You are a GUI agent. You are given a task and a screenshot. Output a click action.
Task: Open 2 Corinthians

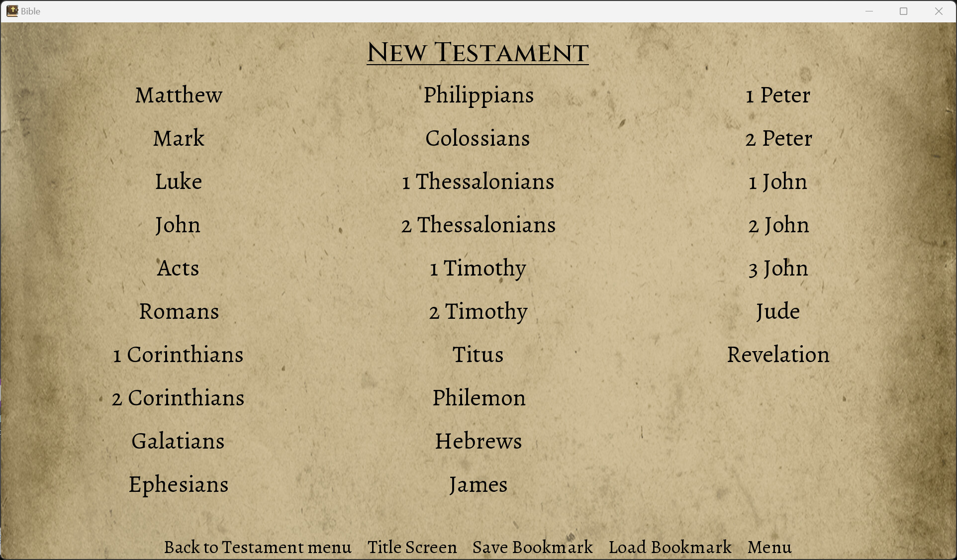tap(178, 398)
